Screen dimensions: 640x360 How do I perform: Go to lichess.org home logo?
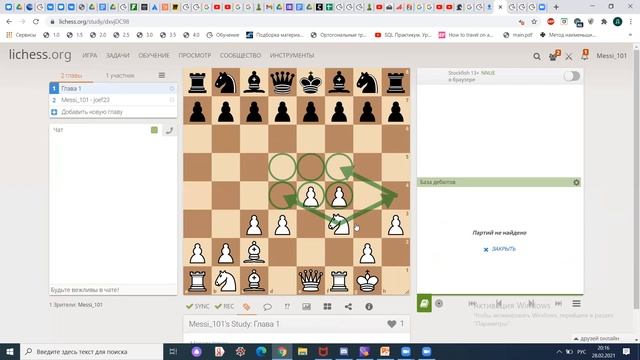pyautogui.click(x=40, y=55)
